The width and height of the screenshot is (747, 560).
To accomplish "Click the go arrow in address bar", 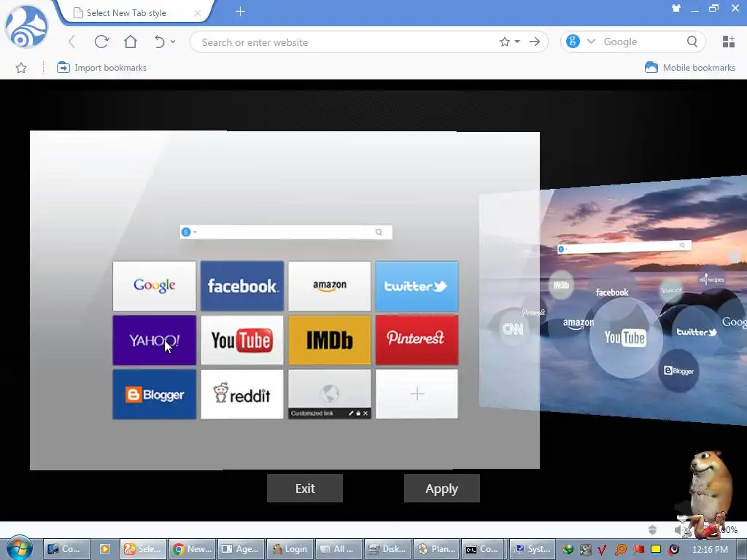I will pos(535,42).
